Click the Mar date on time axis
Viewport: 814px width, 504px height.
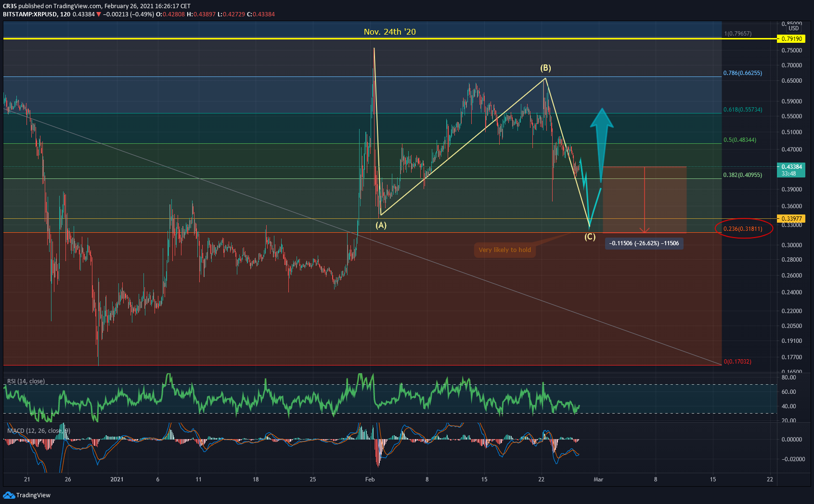click(598, 479)
